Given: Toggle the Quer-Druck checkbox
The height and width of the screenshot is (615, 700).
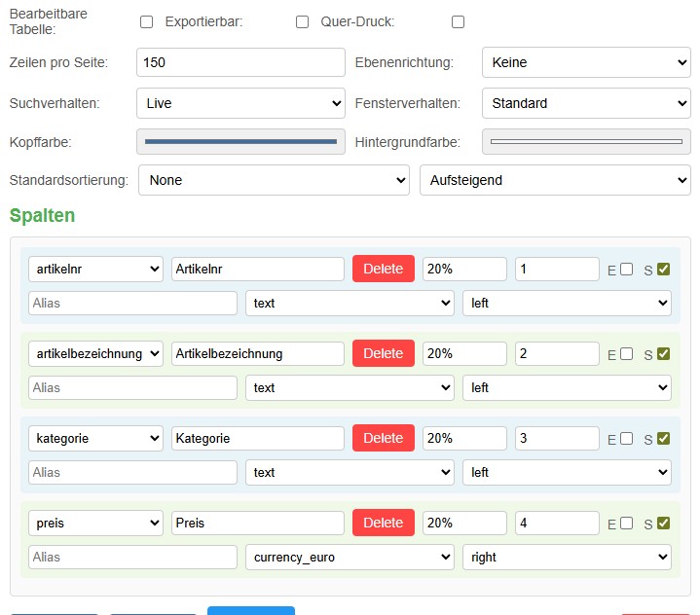Looking at the screenshot, I should point(459,22).
